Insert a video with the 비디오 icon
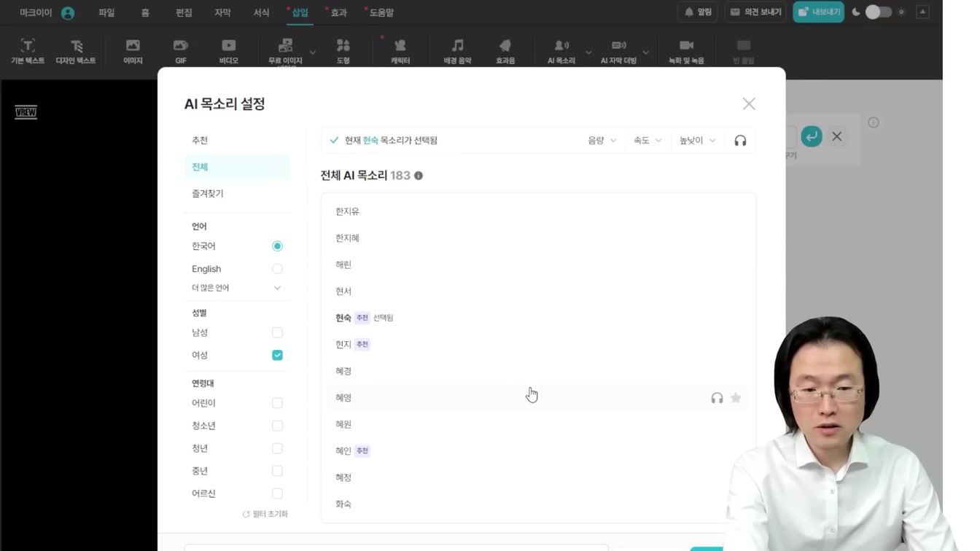This screenshot has width=980, height=551. [229, 51]
